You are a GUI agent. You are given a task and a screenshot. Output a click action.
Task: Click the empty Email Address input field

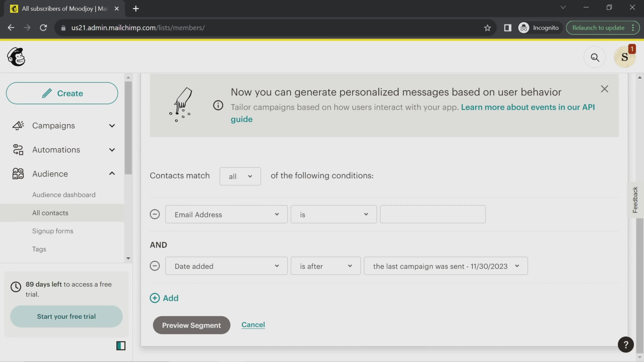(433, 214)
